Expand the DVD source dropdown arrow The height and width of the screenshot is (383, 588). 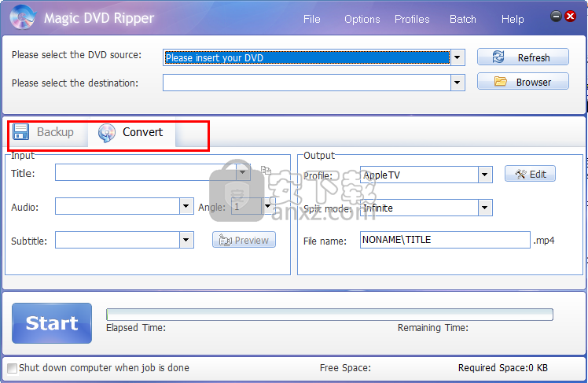tap(458, 57)
